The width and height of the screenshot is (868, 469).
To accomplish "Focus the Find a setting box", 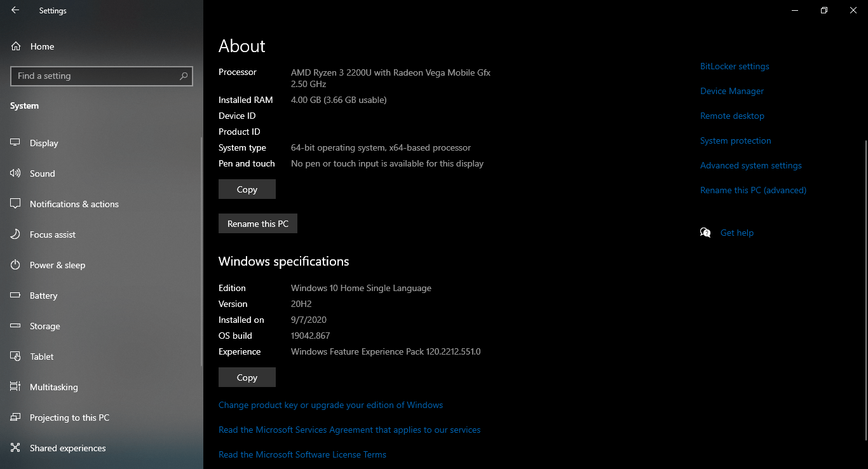I will click(102, 76).
